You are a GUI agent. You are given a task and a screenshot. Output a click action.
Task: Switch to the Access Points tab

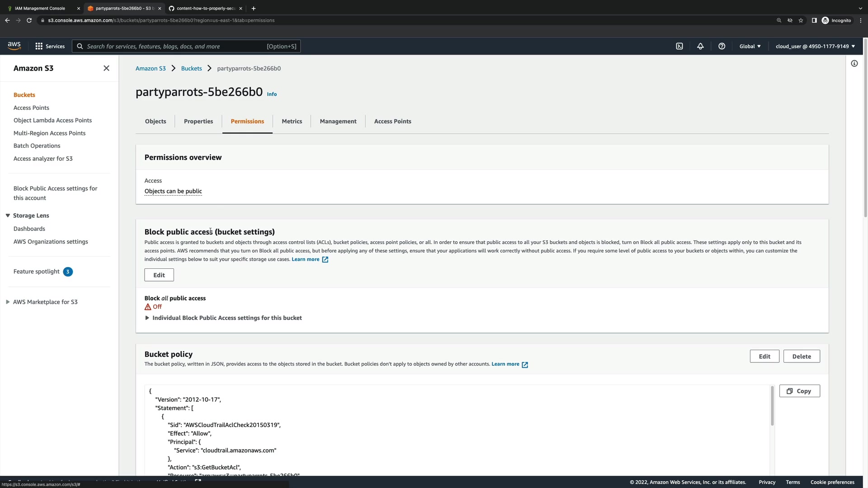click(392, 121)
